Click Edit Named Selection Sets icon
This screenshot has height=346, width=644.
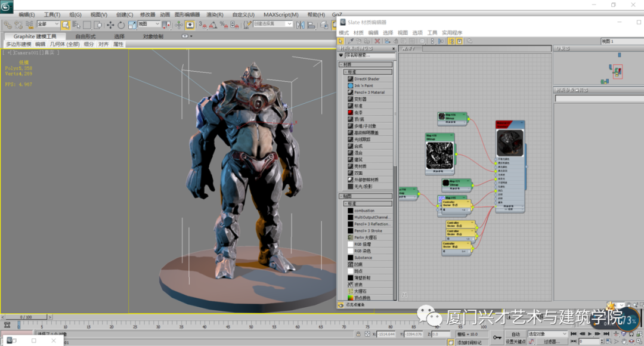point(247,24)
